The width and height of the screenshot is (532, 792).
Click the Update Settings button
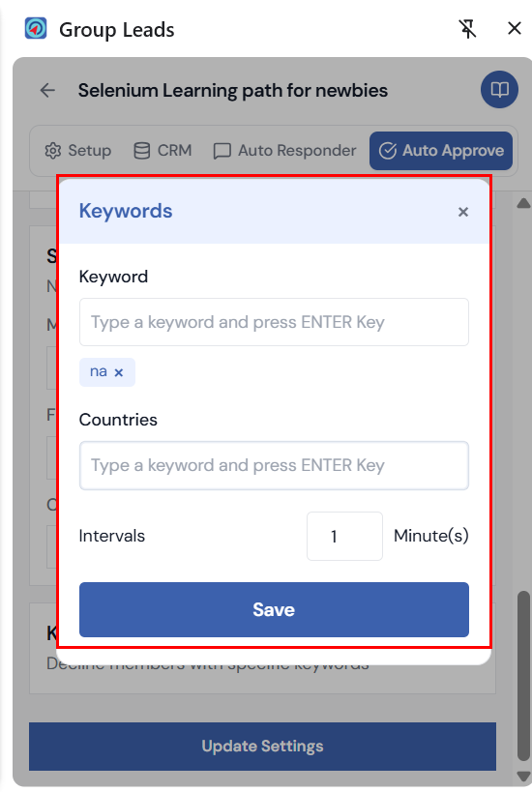(262, 747)
